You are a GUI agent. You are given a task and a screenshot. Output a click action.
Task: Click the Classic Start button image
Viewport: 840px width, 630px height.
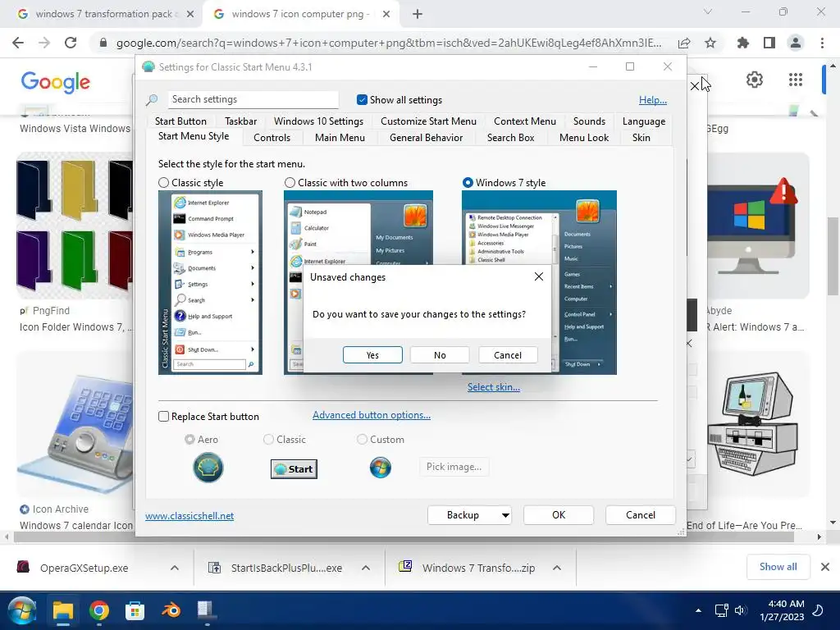294,468
